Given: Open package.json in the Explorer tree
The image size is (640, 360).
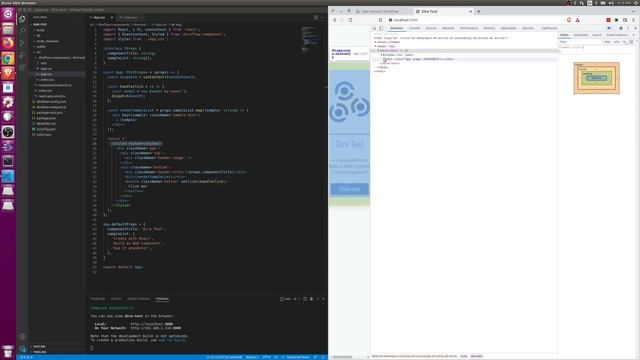Looking at the screenshot, I should (x=46, y=118).
